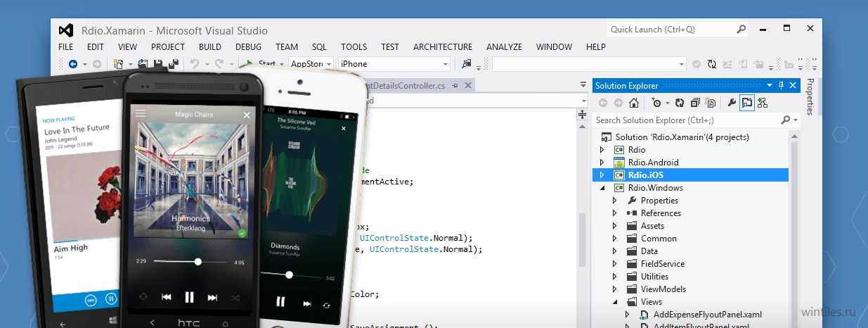Open the Properties side tab
Image resolution: width=868 pixels, height=328 pixels.
810,97
